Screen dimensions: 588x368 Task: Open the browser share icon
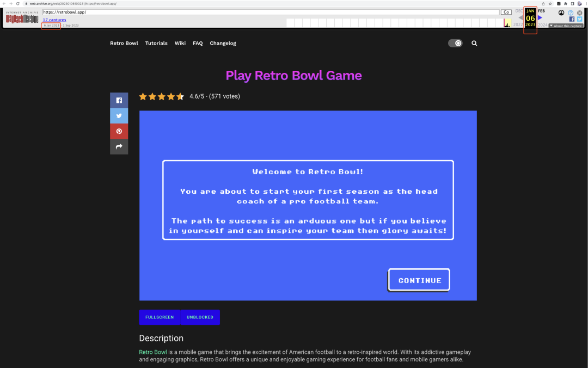(x=543, y=3)
